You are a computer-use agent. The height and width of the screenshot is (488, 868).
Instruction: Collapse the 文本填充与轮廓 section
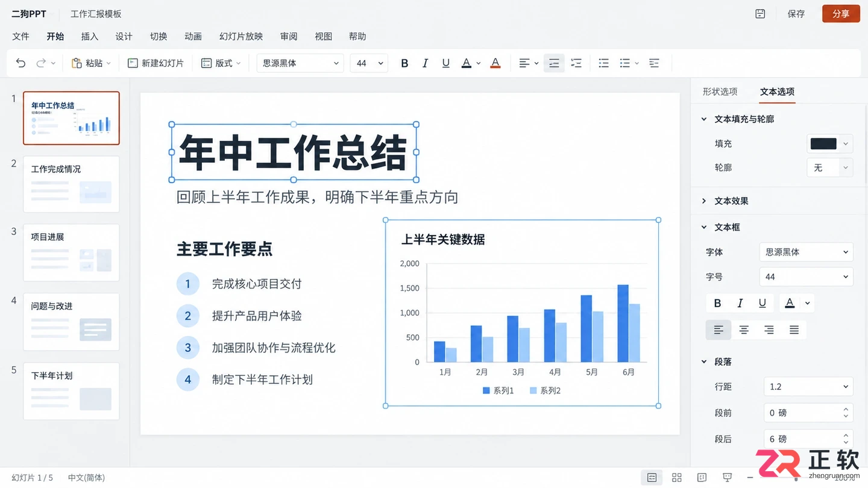704,119
